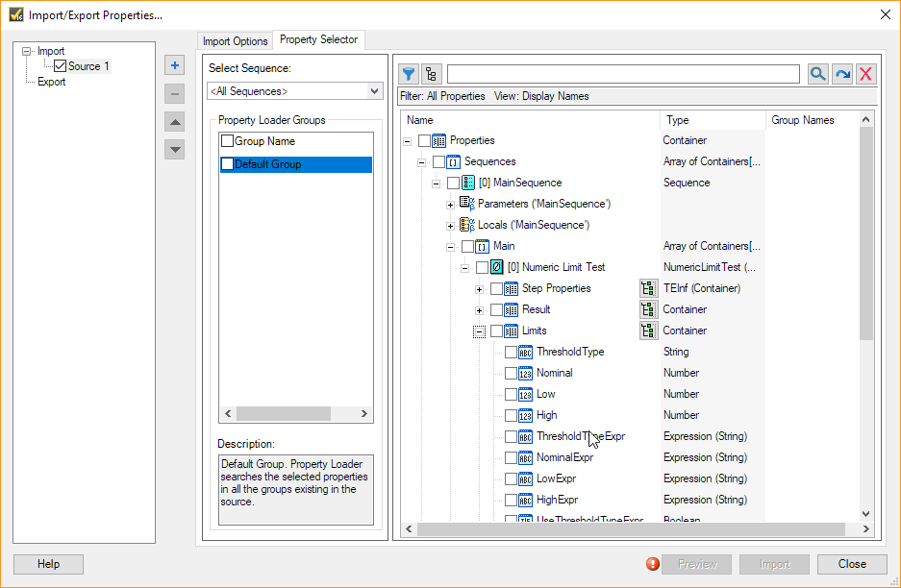Check the NominalExpr checkbox
The height and width of the screenshot is (588, 901).
point(511,457)
